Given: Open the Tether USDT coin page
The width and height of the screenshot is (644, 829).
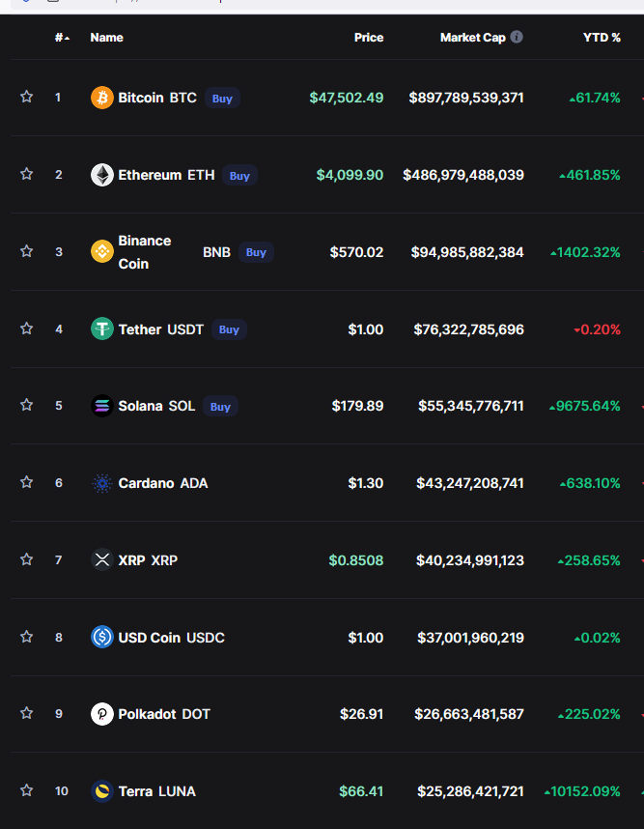Looking at the screenshot, I should coord(160,329).
